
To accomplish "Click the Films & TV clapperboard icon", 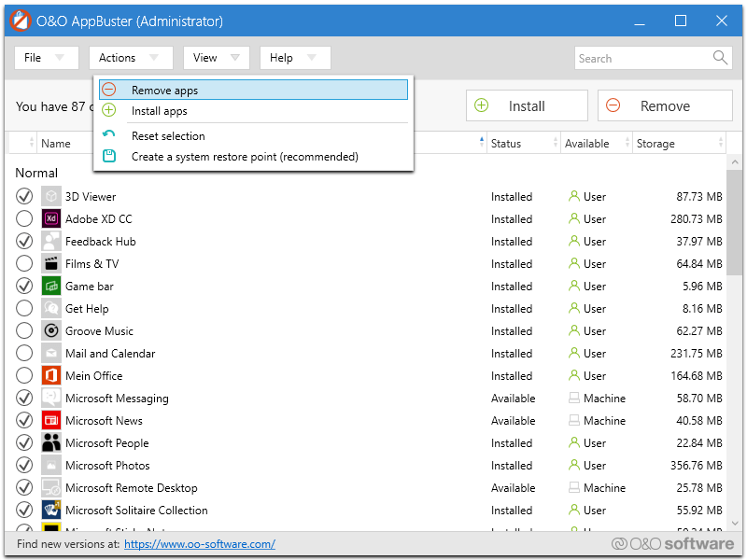I will coord(51,264).
